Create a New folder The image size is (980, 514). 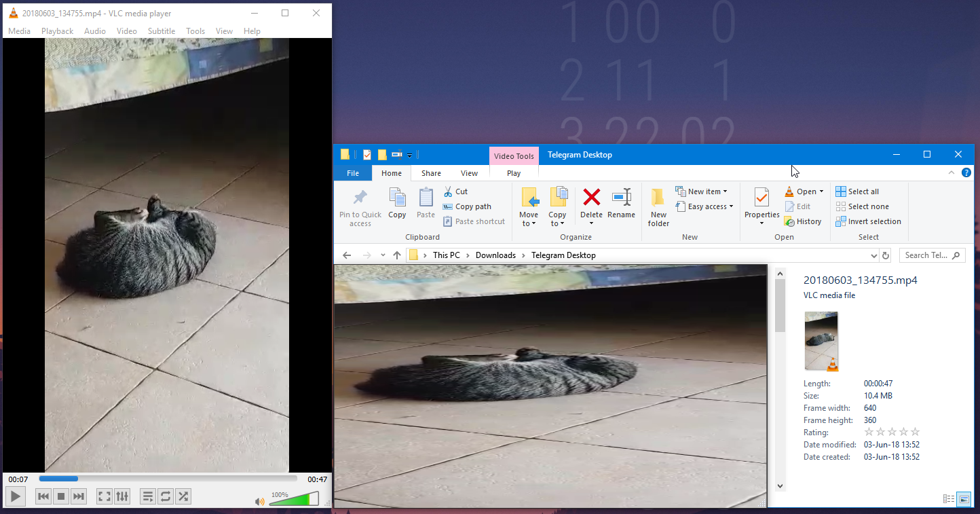(x=658, y=208)
